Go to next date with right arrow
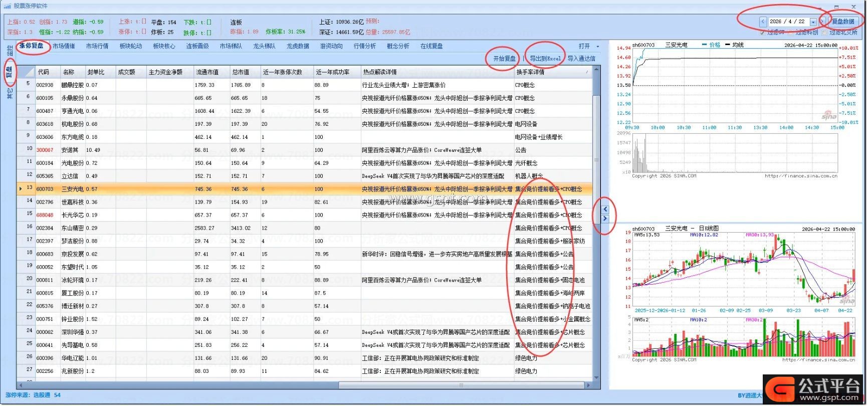The image size is (868, 406). 822,22
